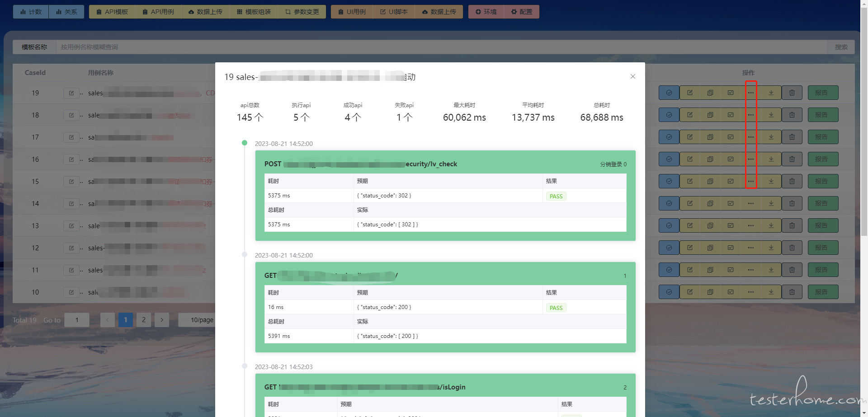Image resolution: width=868 pixels, height=417 pixels.
Task: Download case 19 via the download icon
Action: tap(771, 93)
